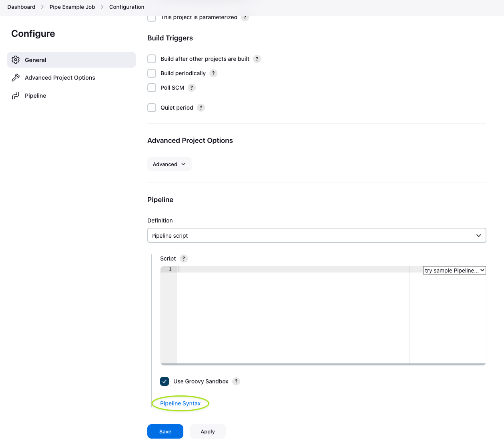
Task: Open the pipeline Definition dropdown
Action: pyautogui.click(x=317, y=235)
